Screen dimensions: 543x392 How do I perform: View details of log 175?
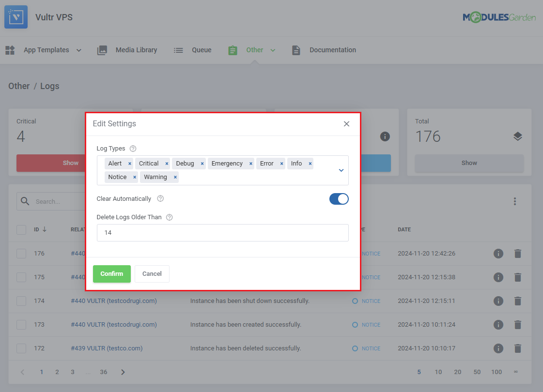point(498,277)
